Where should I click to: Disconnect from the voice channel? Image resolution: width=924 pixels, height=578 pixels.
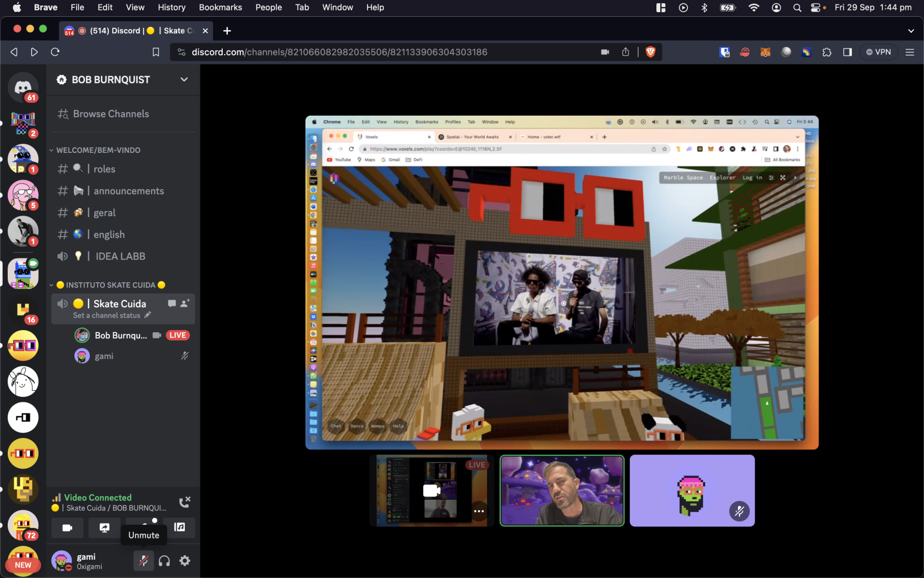[185, 502]
